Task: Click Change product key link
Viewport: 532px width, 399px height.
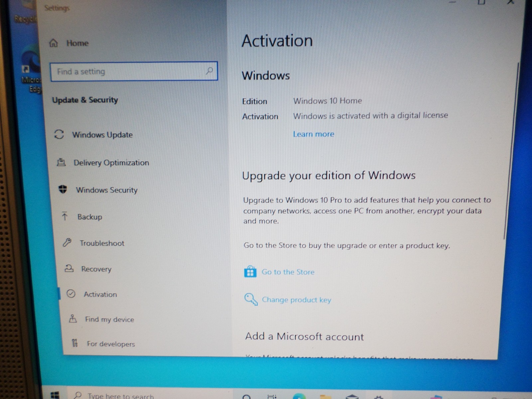Action: pos(297,300)
